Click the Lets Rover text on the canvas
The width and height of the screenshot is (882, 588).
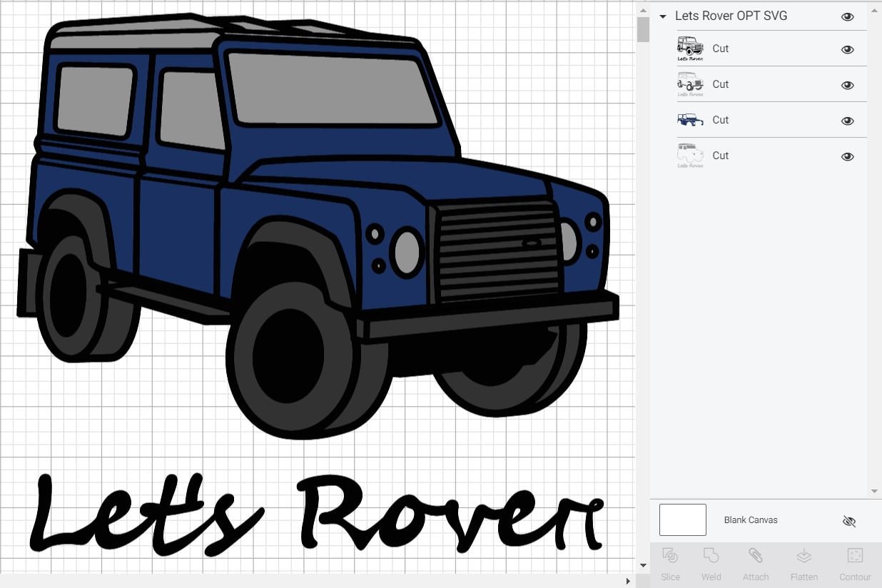pyautogui.click(x=314, y=510)
